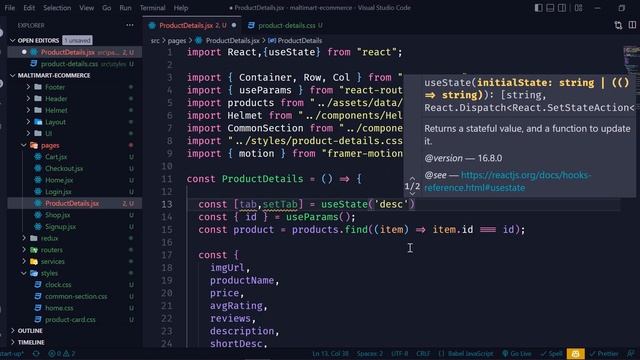This screenshot has width=640, height=360.
Task: Switch to the product-details.css editor tab
Action: pos(285,25)
